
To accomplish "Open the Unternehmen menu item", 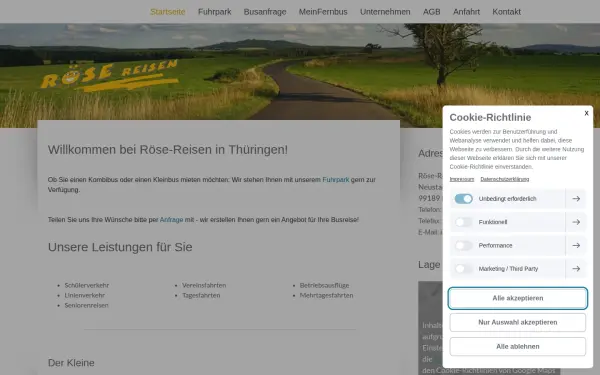I will 385,12.
